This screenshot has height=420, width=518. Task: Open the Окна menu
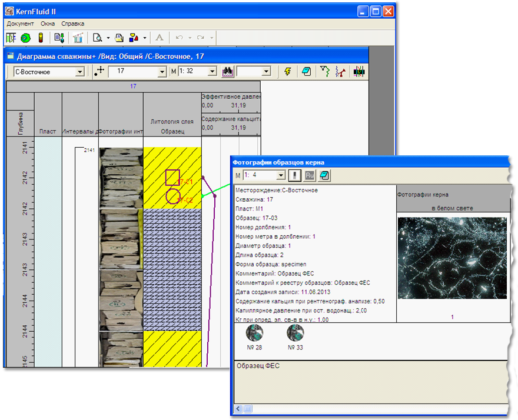[48, 24]
